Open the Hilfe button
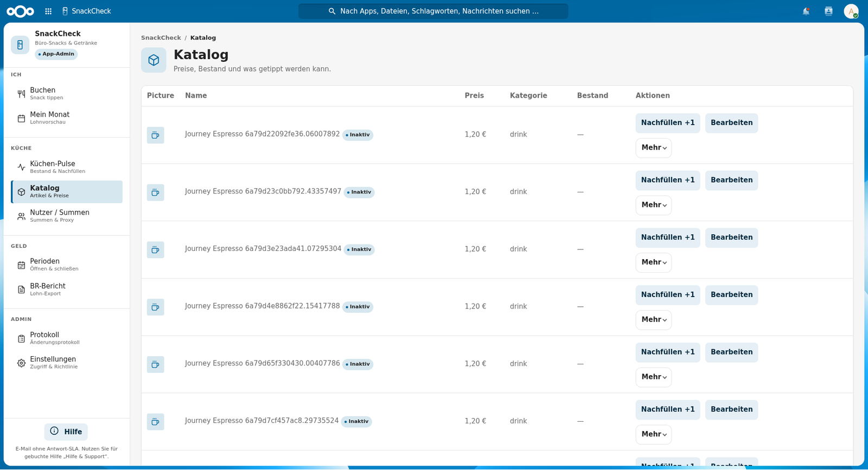 click(66, 432)
